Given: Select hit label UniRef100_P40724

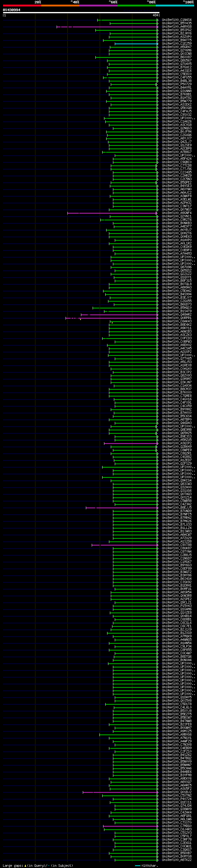Looking at the screenshot, I should click(x=177, y=799).
